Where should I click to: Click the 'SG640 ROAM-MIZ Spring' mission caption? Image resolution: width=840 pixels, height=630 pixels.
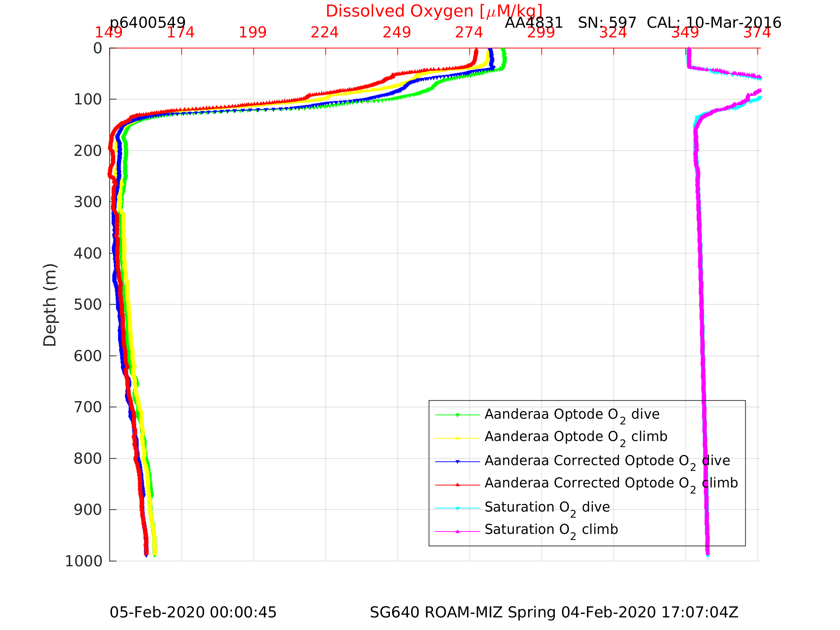tap(463, 612)
